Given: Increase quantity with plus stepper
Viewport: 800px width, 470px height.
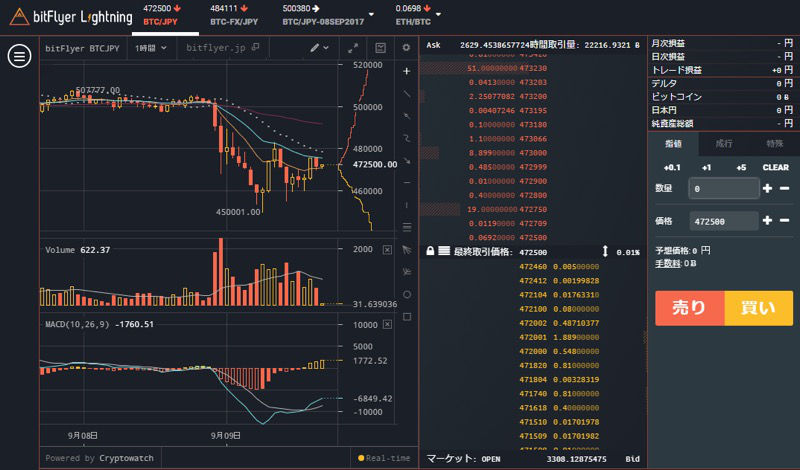Looking at the screenshot, I should pyautogui.click(x=767, y=188).
